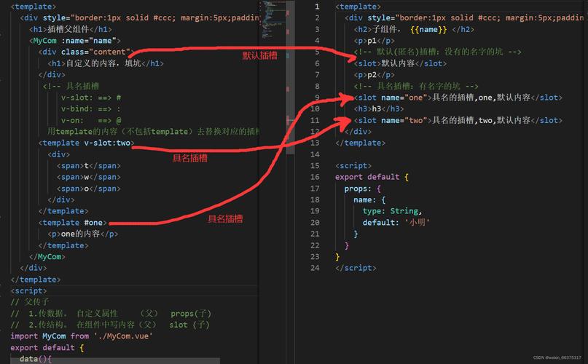Select line number 16 in right editor
Image resolution: width=588 pixels, height=364 pixels.
pos(314,177)
